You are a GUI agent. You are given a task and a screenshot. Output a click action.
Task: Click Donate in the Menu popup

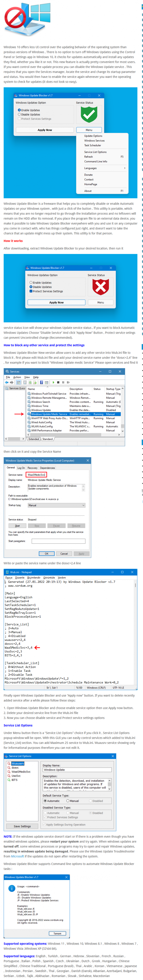click(x=88, y=175)
